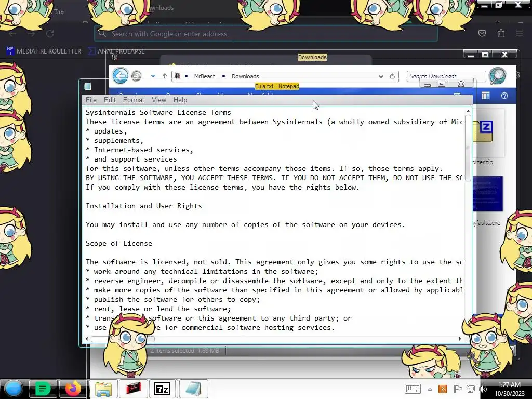Open Firefox from the taskbar

pyautogui.click(x=73, y=389)
